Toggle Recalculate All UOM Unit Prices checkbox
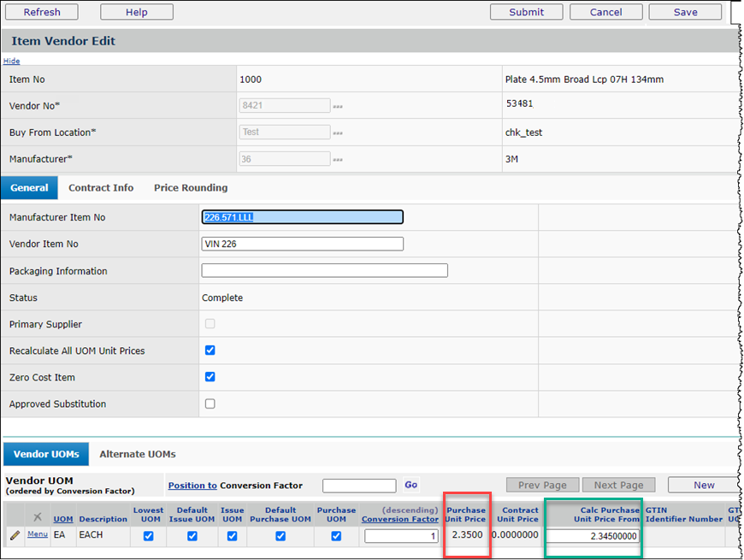744x560 pixels. coord(210,351)
